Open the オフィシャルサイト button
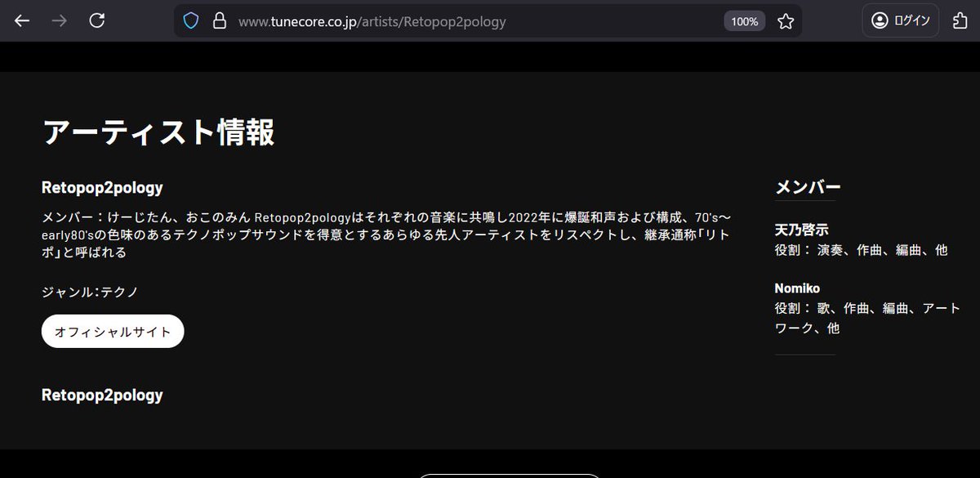The height and width of the screenshot is (478, 980). pyautogui.click(x=113, y=332)
